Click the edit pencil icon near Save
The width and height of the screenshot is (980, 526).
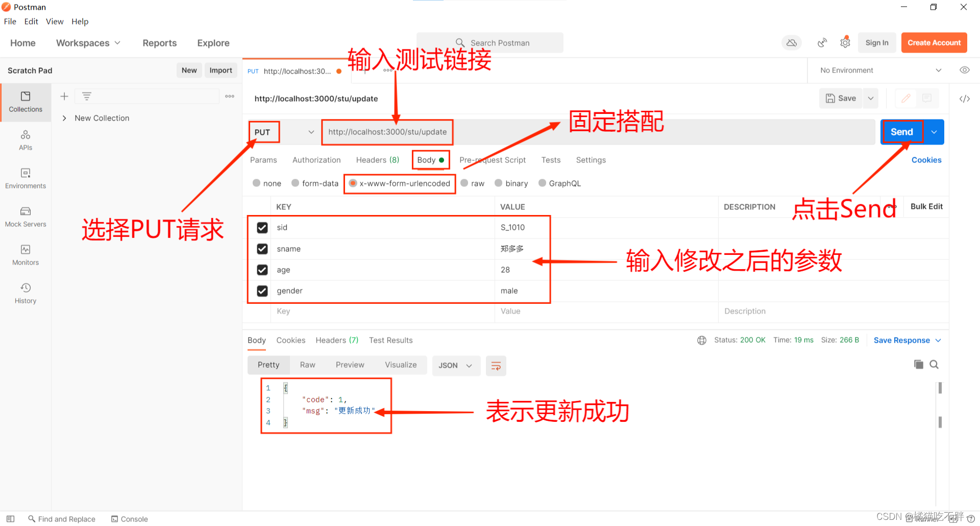(x=906, y=98)
